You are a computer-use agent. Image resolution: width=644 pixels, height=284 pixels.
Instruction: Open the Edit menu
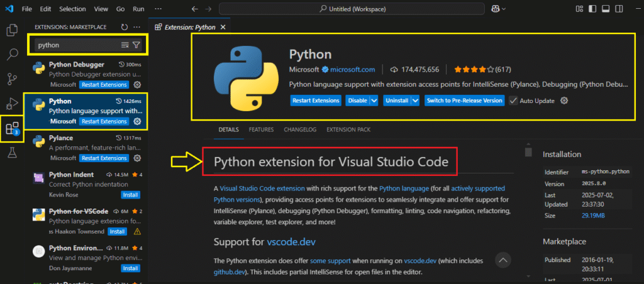click(x=46, y=9)
